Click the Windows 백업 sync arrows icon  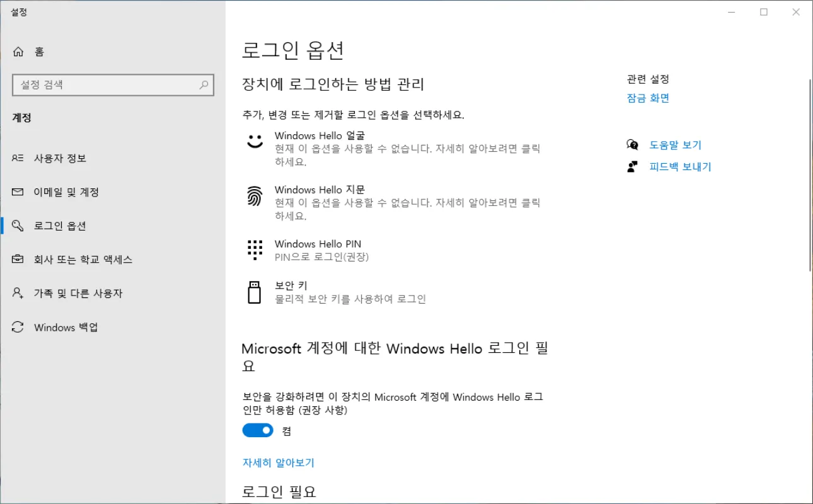pos(18,328)
